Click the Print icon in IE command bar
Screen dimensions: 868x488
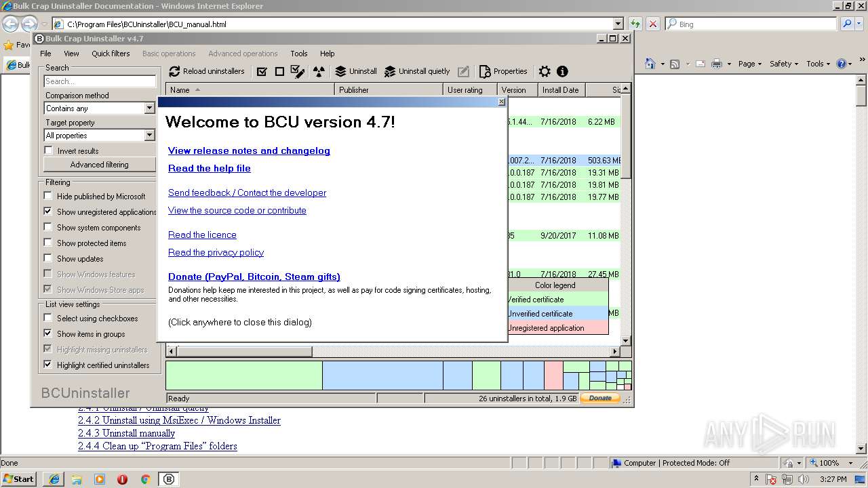pyautogui.click(x=717, y=64)
